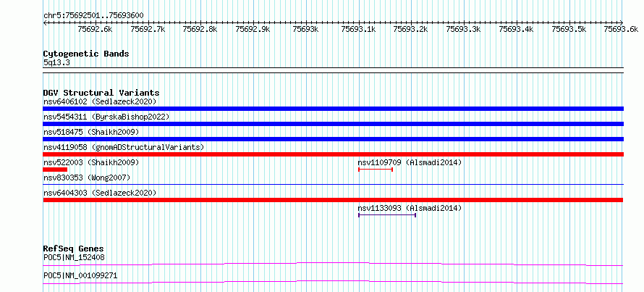Click the nsv518475 (Shaikh2009) label

(x=91, y=132)
